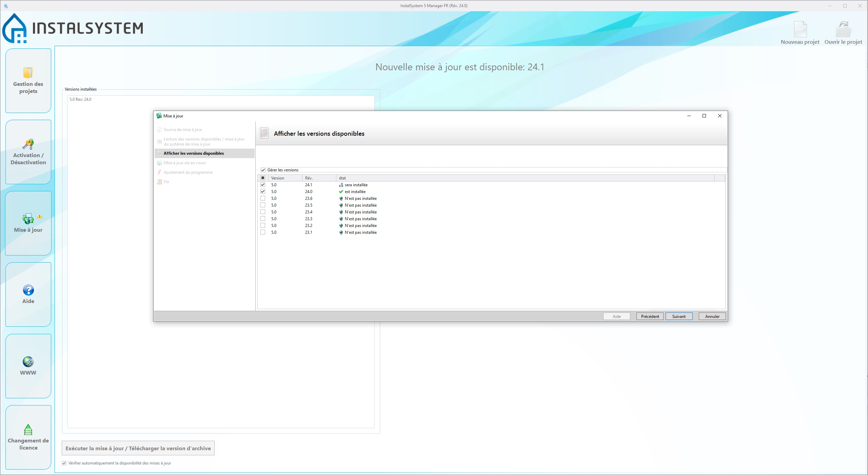Viewport: 868px width, 475px height.
Task: Click Exécuter la mise à jour / Télécharger button
Action: [x=138, y=448]
